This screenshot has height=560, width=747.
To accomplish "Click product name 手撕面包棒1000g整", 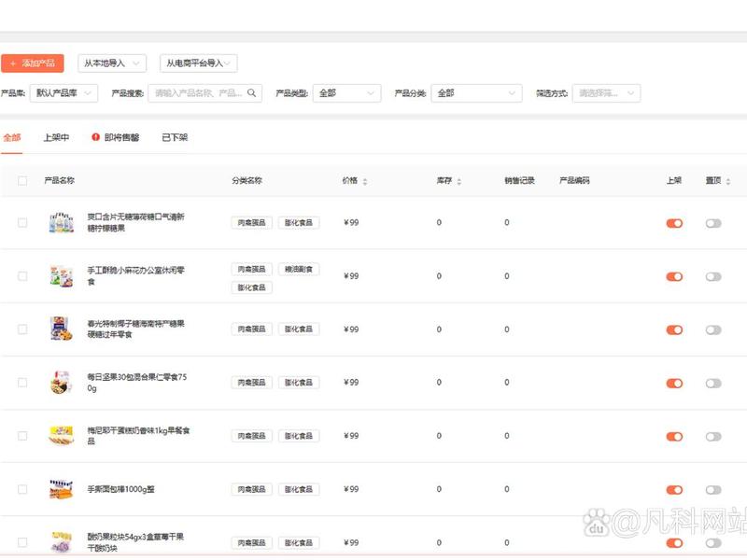I will [x=120, y=489].
